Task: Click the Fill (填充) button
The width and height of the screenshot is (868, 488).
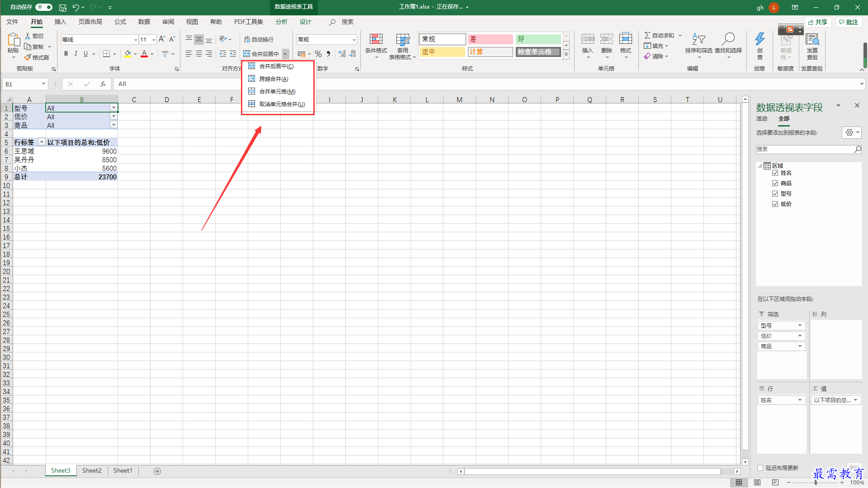Action: (656, 46)
